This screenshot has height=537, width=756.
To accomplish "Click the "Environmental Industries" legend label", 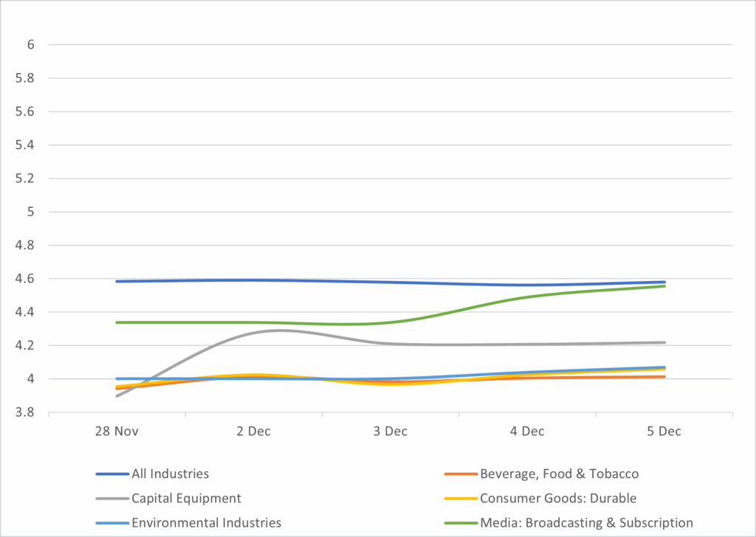I will tap(206, 522).
